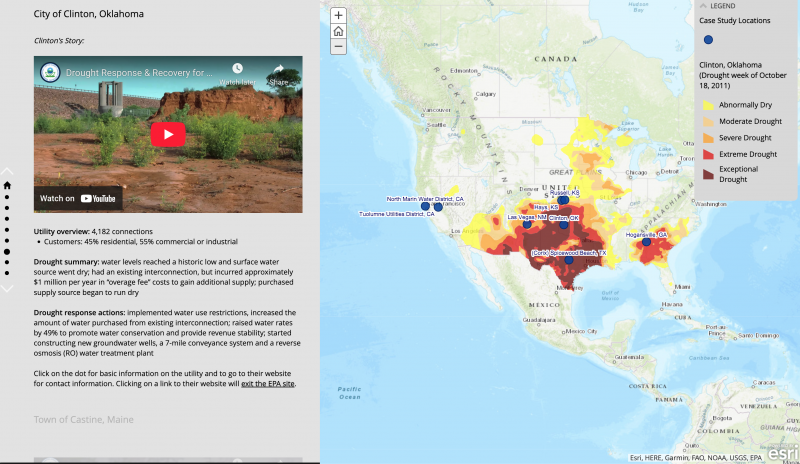Screen dimensions: 800x464
Task: Click the EPA channel logo on video
Action: point(50,72)
